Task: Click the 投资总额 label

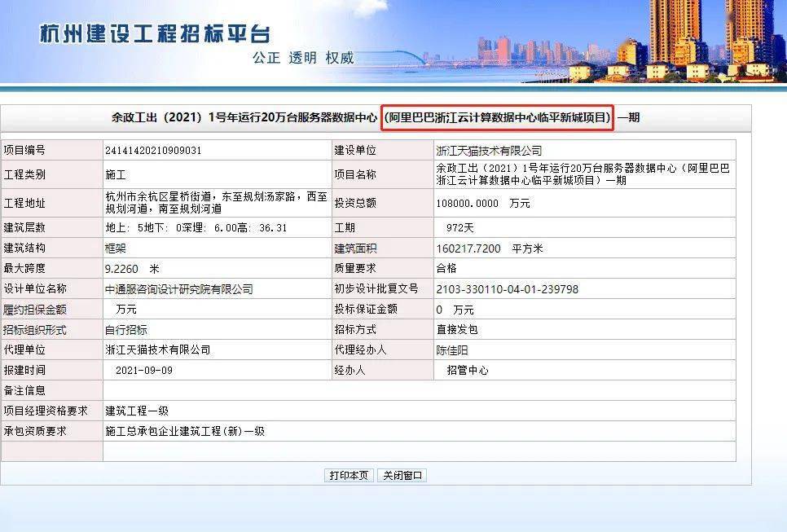Action: [x=355, y=203]
